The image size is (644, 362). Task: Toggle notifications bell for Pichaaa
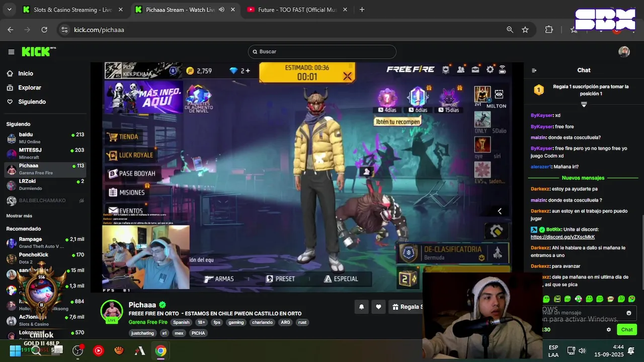[x=361, y=307]
